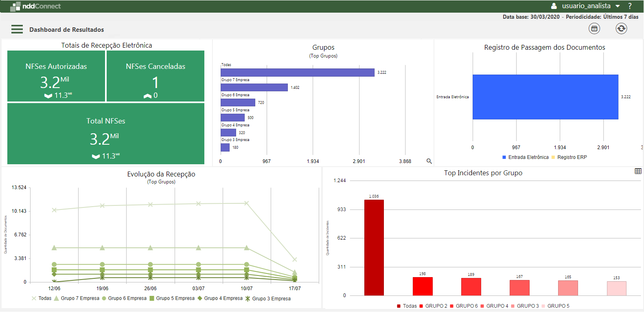Click the help question mark icon
644x313 pixels.
click(630, 6)
